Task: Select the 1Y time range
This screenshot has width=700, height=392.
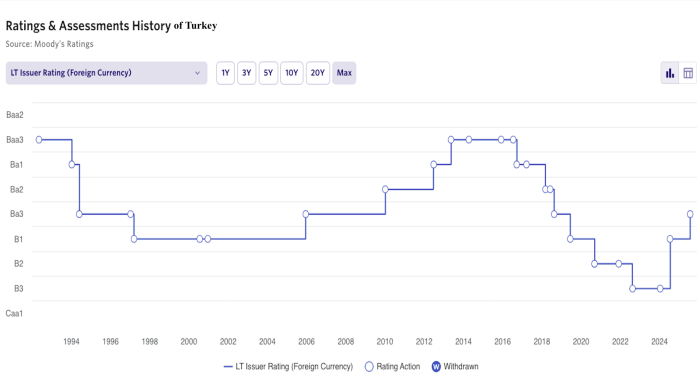Action: 225,73
